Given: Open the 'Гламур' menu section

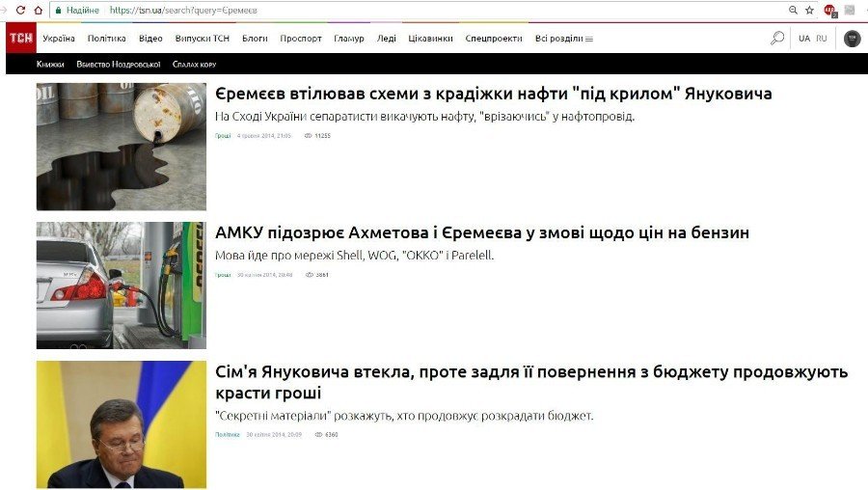Looking at the screenshot, I should pos(349,39).
